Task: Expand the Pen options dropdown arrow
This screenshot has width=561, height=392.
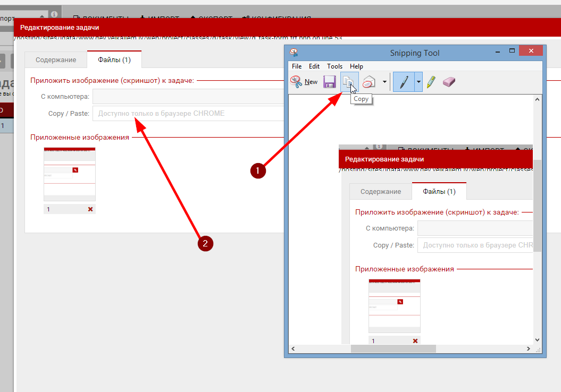Action: (x=418, y=82)
